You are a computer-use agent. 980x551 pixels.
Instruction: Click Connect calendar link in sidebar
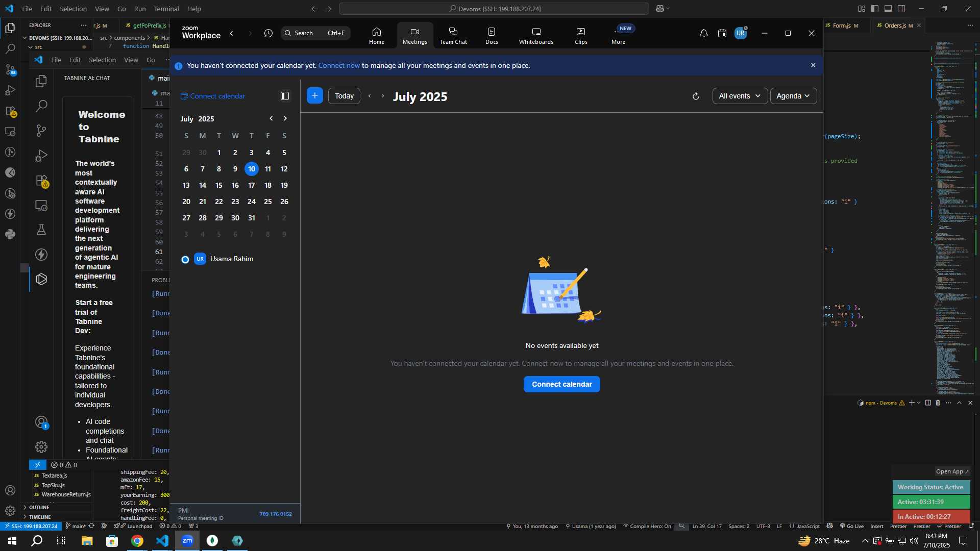(x=213, y=96)
